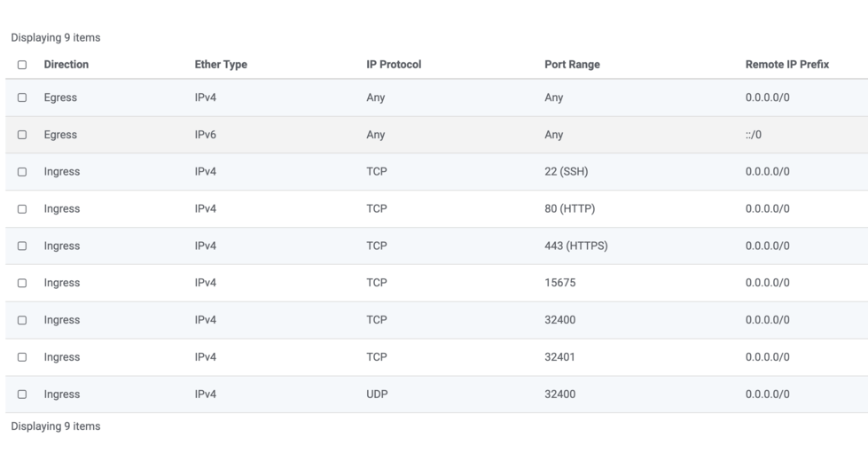Select the UDP 32400 rule checkbox
The image size is (868, 453).
click(22, 394)
